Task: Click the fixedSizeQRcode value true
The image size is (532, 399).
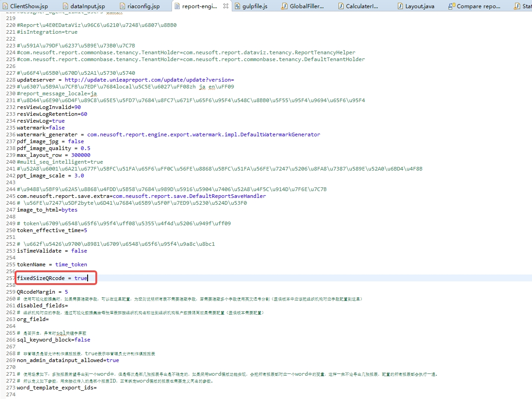Action: point(81,278)
